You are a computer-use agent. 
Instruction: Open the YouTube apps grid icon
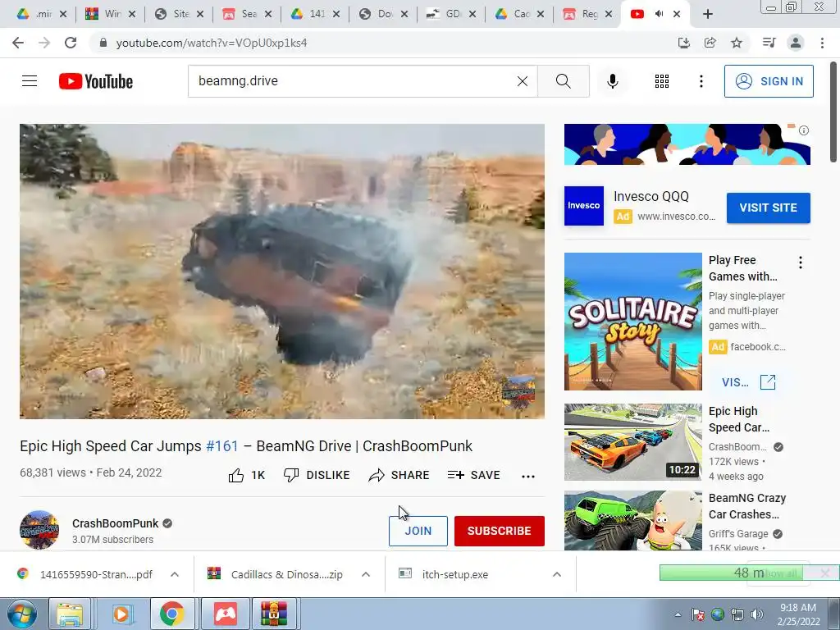(x=662, y=81)
